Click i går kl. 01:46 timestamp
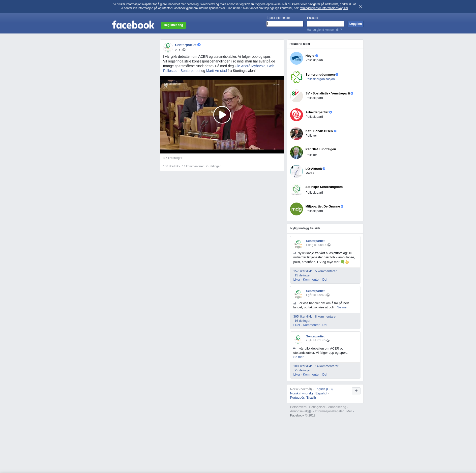The width and height of the screenshot is (476, 473). tap(316, 340)
